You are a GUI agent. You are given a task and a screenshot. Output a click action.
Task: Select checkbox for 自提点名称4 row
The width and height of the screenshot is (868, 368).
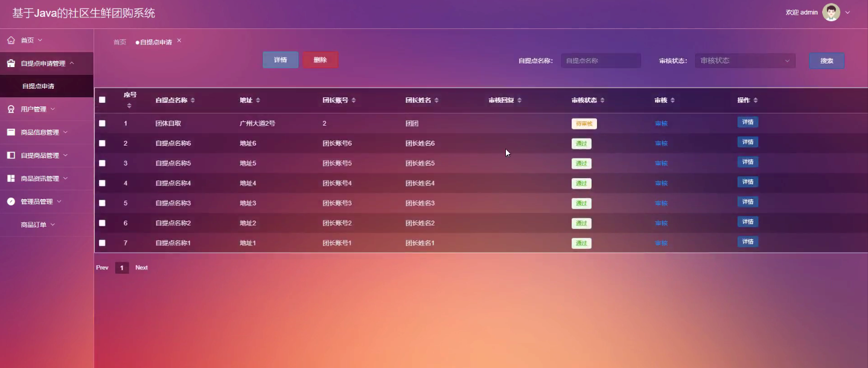click(102, 183)
